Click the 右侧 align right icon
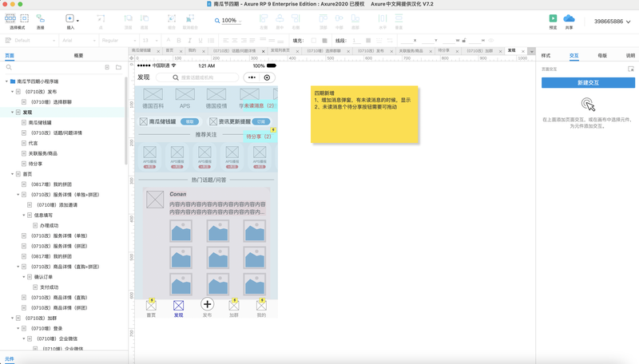 coord(296,18)
